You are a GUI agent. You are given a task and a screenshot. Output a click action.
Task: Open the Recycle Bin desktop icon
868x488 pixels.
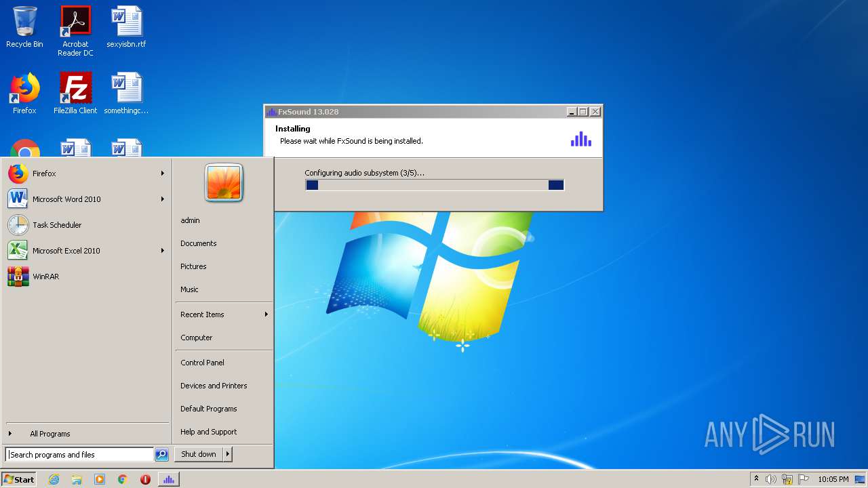[x=24, y=27]
